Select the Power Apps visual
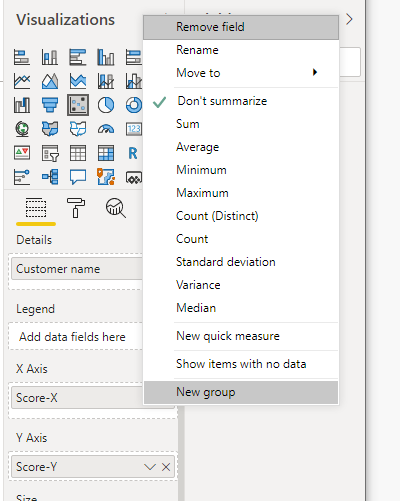This screenshot has height=501, width=400. pos(134,177)
